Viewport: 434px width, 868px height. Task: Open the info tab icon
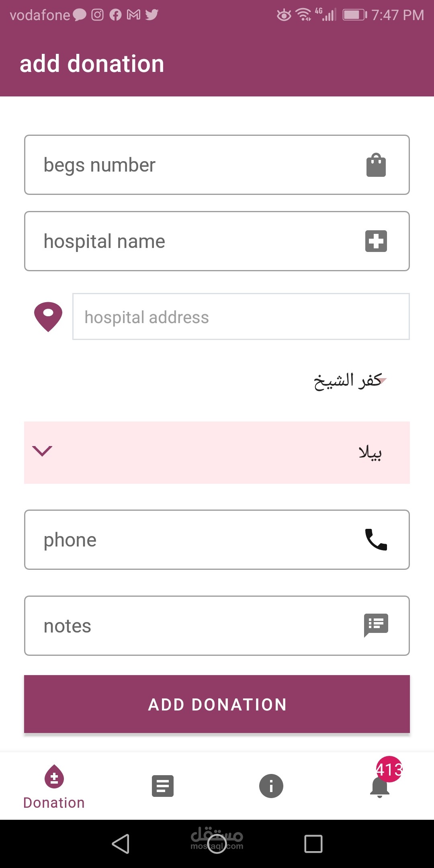point(271,786)
